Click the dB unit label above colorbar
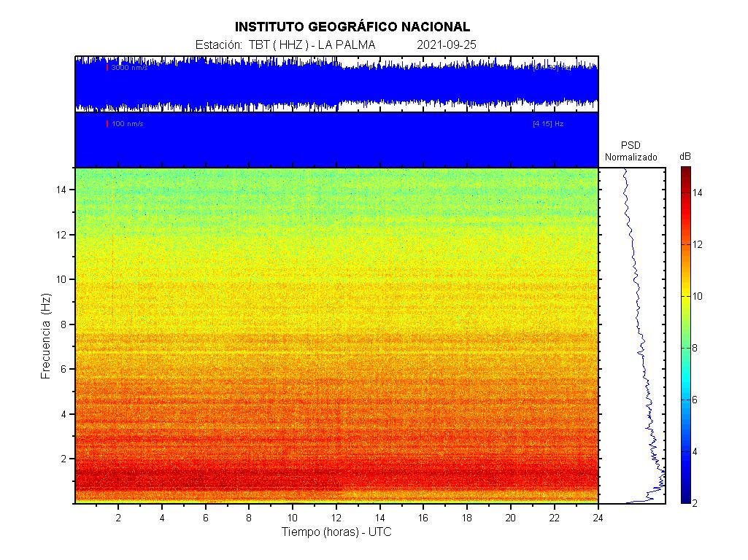Viewport: 748px width, 560px height. tap(685, 157)
